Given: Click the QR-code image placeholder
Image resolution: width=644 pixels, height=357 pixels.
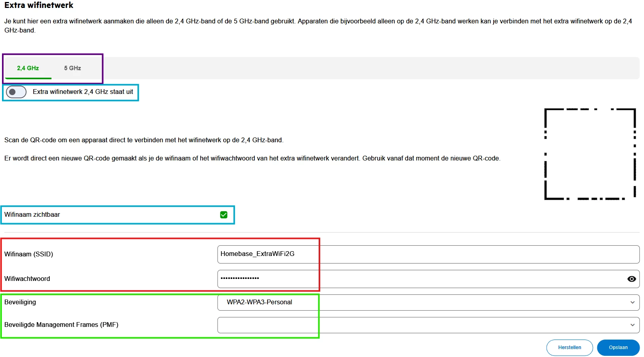Looking at the screenshot, I should click(590, 154).
